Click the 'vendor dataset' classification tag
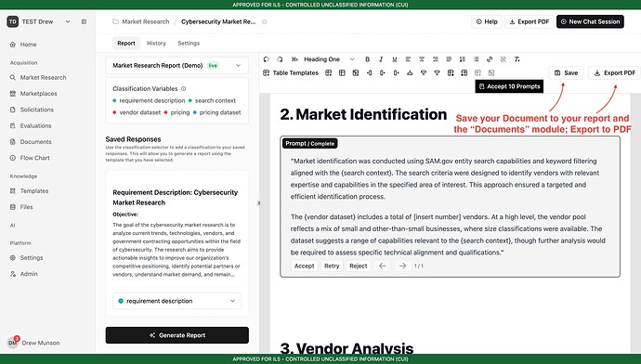This screenshot has height=364, width=641. click(137, 112)
